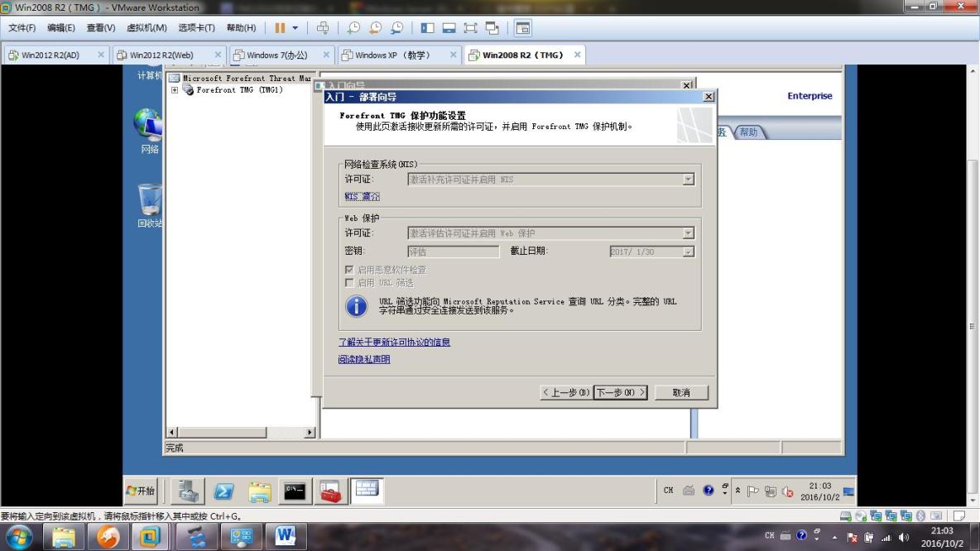
Task: Open desktop 网络 icon in guest
Action: [x=149, y=132]
